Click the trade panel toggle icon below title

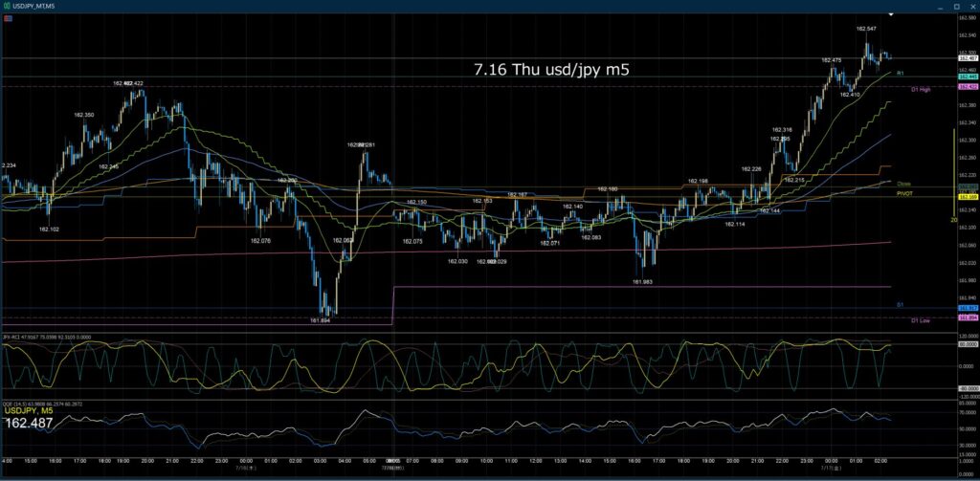pos(7,17)
